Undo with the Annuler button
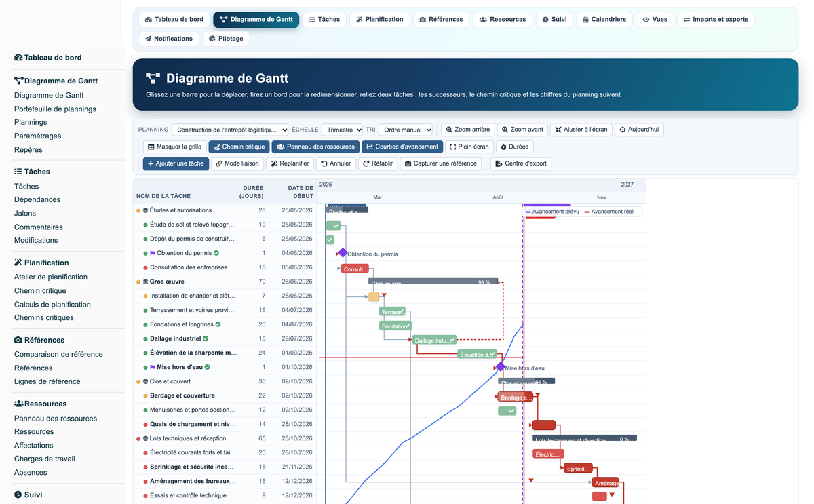The width and height of the screenshot is (814, 504). tap(336, 163)
